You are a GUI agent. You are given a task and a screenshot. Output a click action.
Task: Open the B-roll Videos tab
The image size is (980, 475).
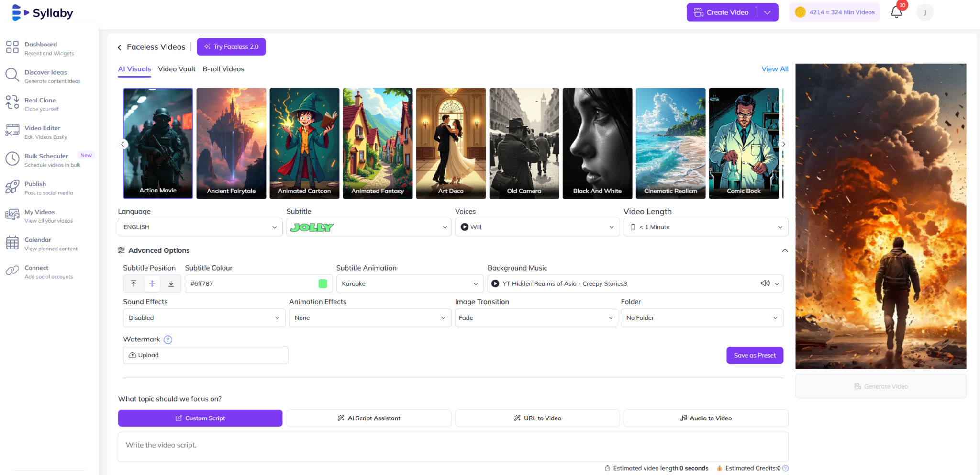coord(223,69)
